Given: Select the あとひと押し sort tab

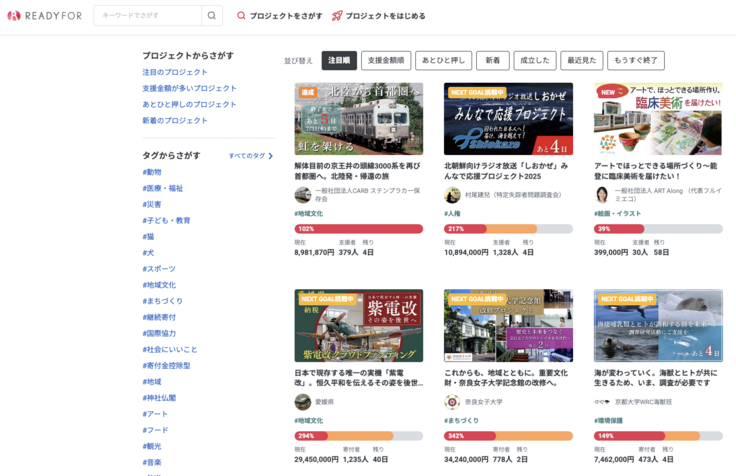Looking at the screenshot, I should (443, 61).
